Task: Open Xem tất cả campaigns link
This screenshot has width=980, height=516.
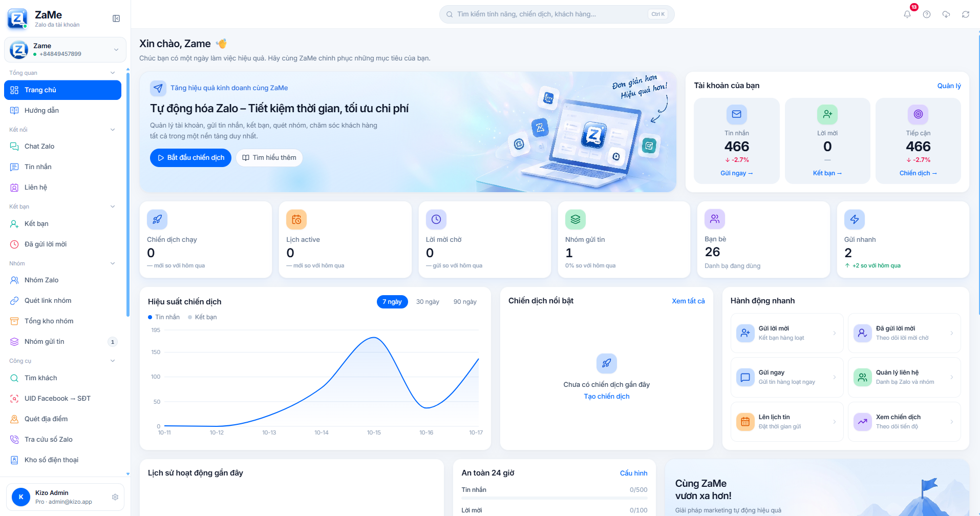Action: click(688, 301)
